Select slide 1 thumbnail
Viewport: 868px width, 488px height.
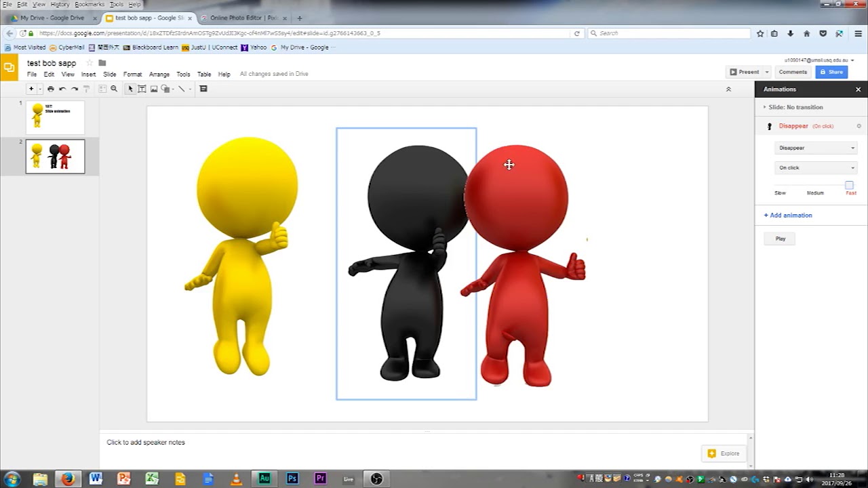click(55, 117)
